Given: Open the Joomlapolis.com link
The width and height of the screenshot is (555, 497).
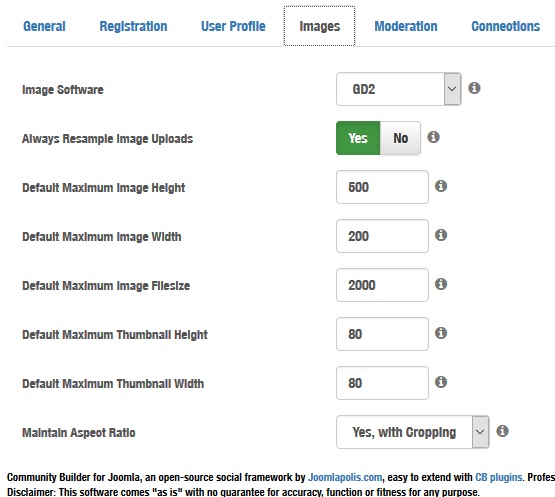Looking at the screenshot, I should [345, 477].
